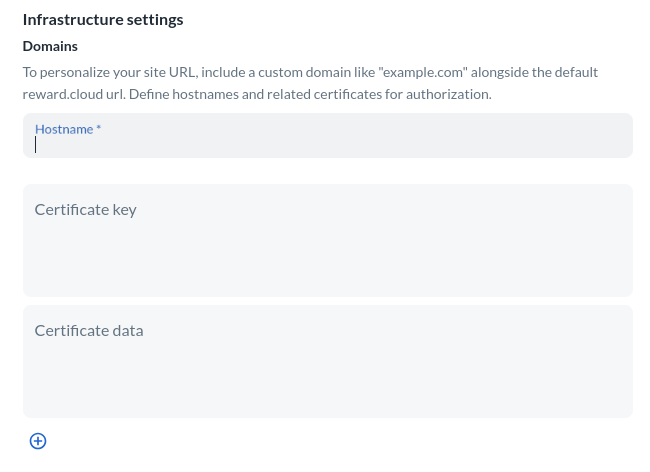The image size is (650, 472).
Task: Click the 'Infrastructure settings' heading
Action: (x=103, y=19)
